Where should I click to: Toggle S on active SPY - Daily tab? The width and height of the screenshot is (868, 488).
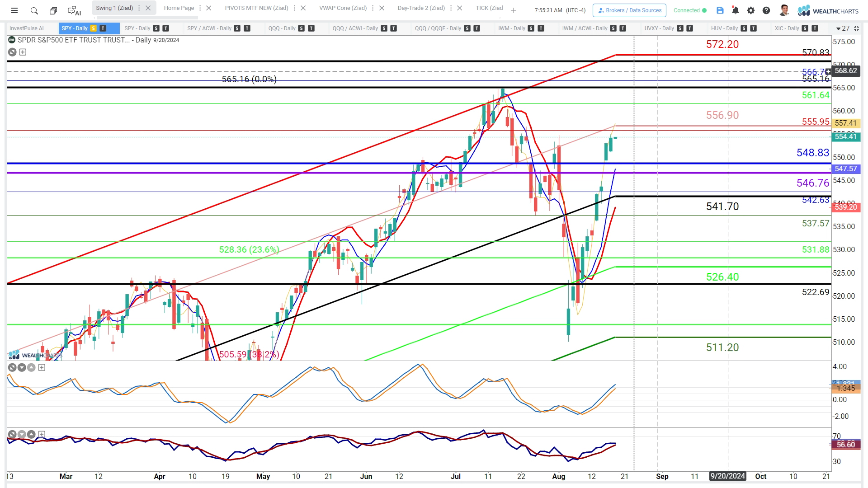93,28
